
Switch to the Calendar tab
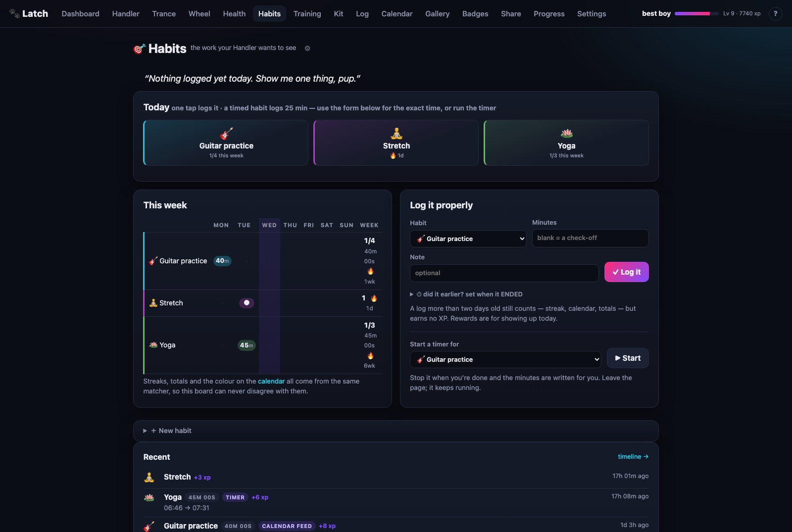click(x=397, y=14)
